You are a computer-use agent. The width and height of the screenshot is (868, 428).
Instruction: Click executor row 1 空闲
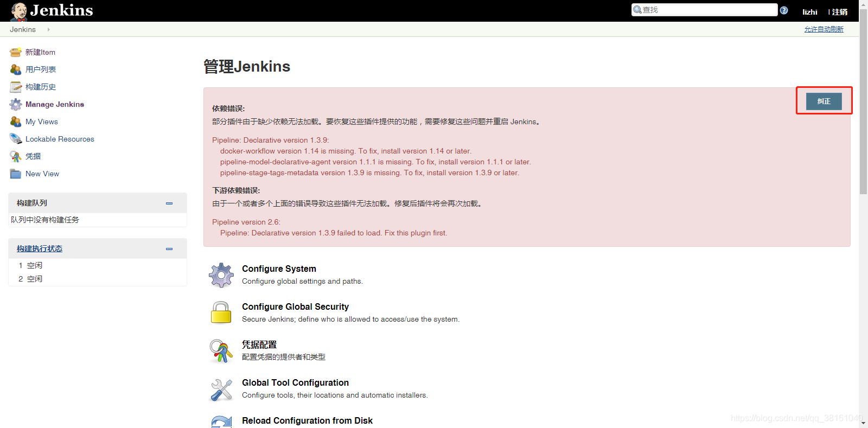point(98,265)
